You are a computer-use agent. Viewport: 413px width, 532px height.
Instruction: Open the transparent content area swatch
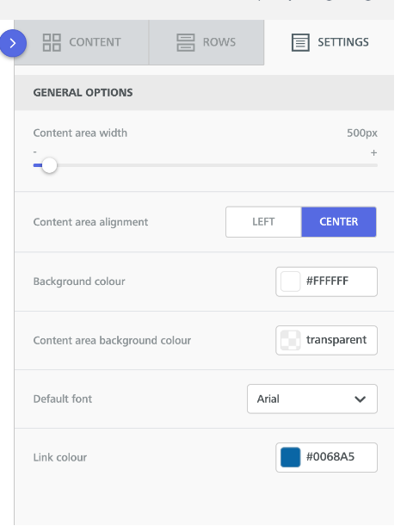click(290, 340)
